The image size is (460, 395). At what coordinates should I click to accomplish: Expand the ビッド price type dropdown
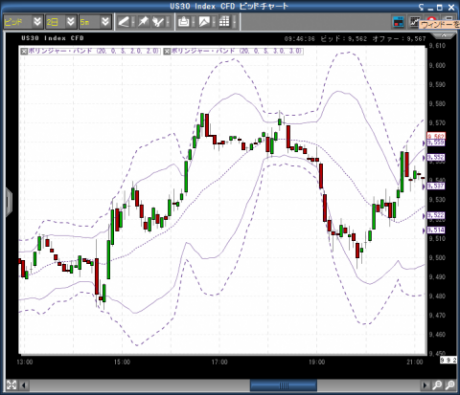coord(37,22)
